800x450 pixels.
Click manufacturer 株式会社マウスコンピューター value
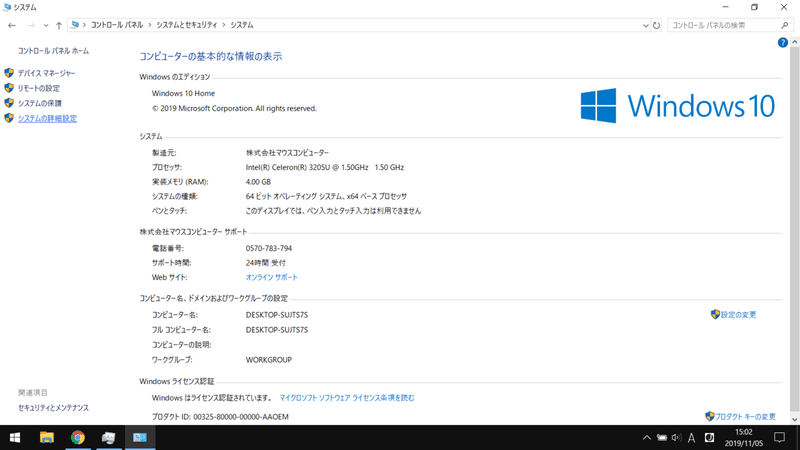(287, 153)
